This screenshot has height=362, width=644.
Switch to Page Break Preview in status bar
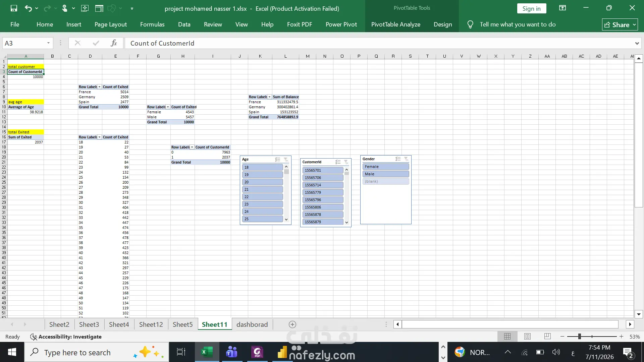click(x=547, y=337)
